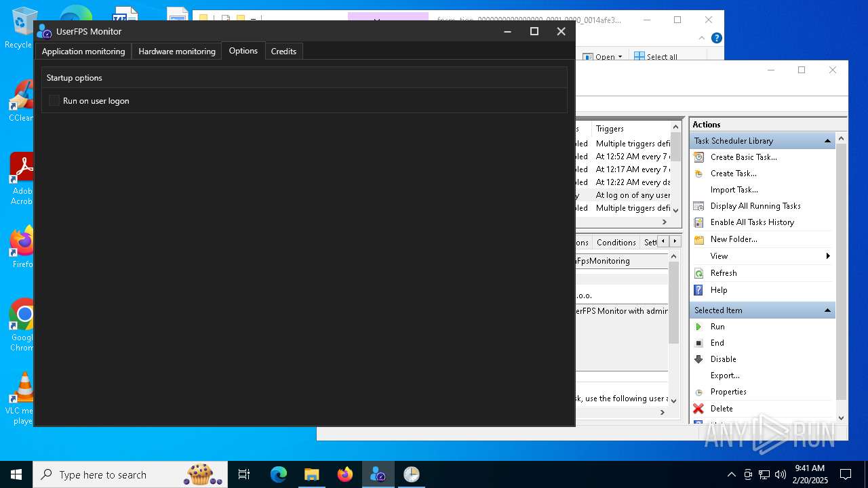Open the Credits tab

283,51
